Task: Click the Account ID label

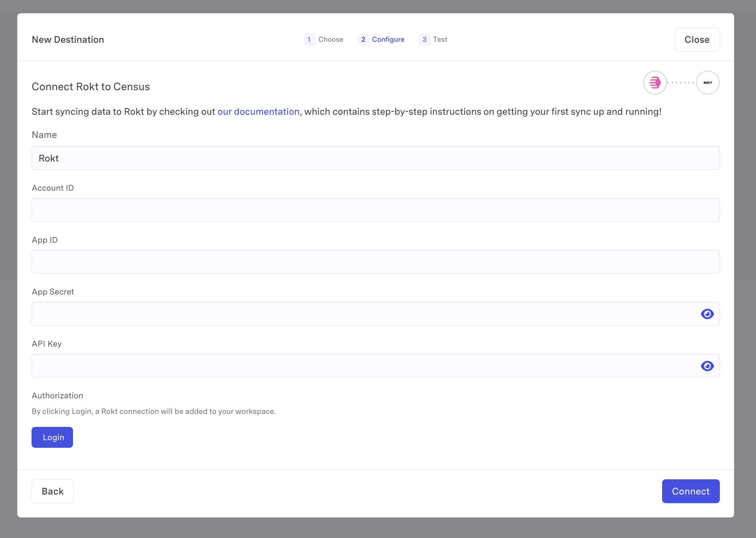Action: [53, 188]
